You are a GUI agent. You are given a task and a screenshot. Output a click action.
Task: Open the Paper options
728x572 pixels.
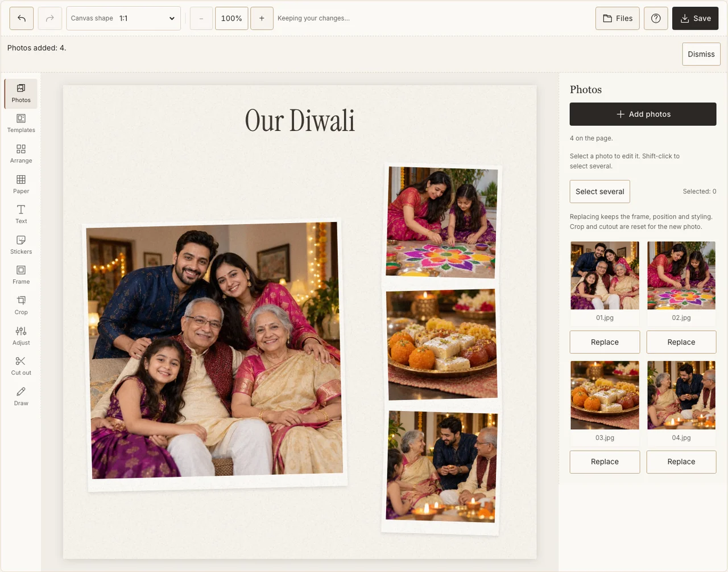tap(21, 184)
